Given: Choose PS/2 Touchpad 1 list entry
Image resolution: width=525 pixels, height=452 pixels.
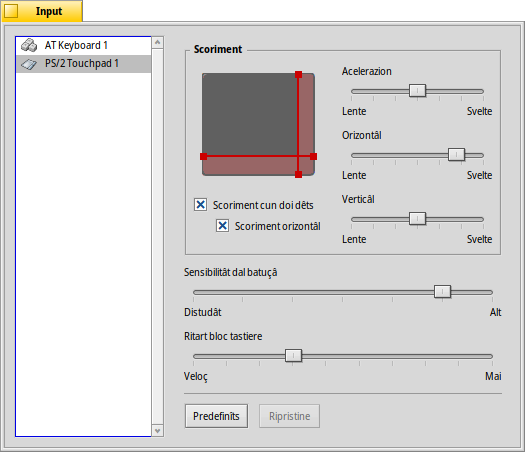Looking at the screenshot, I should pyautogui.click(x=83, y=64).
